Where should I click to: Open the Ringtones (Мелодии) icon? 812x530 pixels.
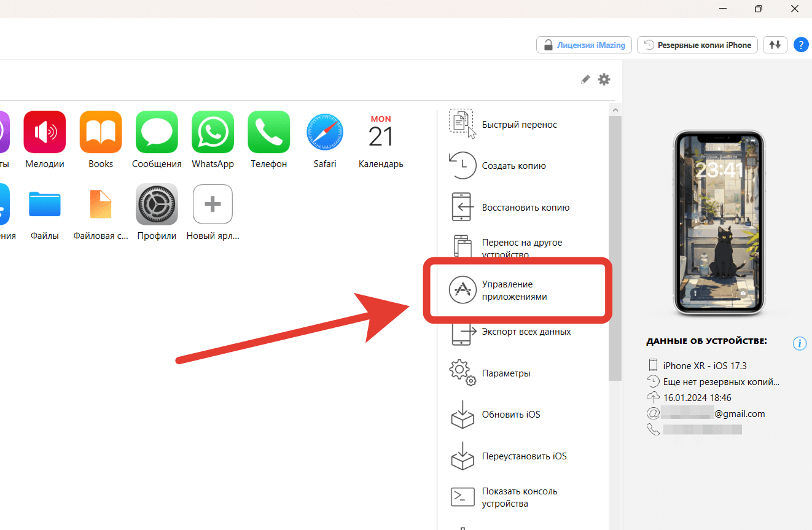coord(45,132)
